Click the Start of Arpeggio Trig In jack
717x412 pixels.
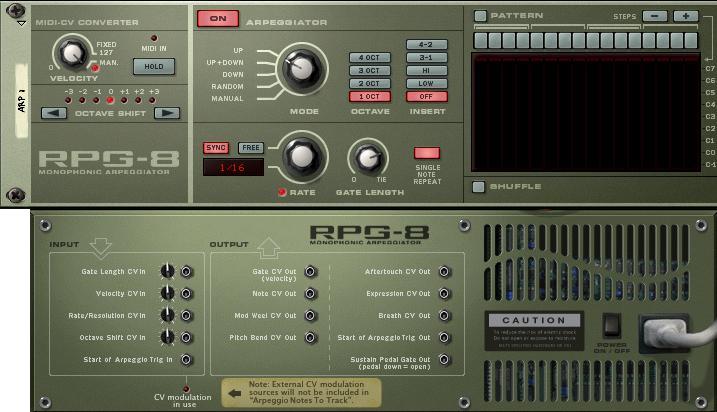(x=186, y=359)
